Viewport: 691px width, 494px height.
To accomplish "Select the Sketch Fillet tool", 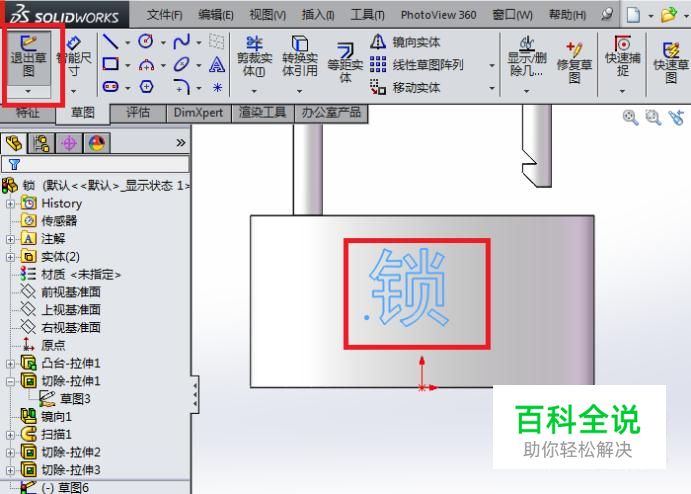I will tap(182, 87).
